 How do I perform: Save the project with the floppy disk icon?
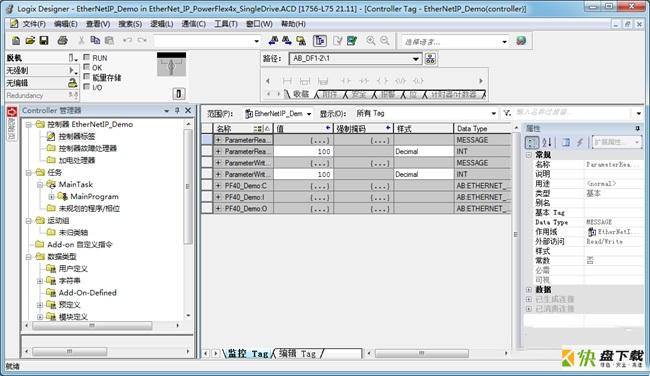(44, 41)
